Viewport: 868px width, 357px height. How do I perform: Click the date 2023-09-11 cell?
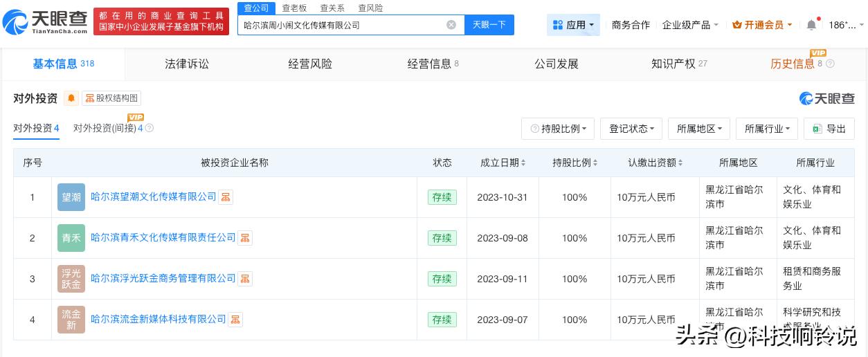503,279
